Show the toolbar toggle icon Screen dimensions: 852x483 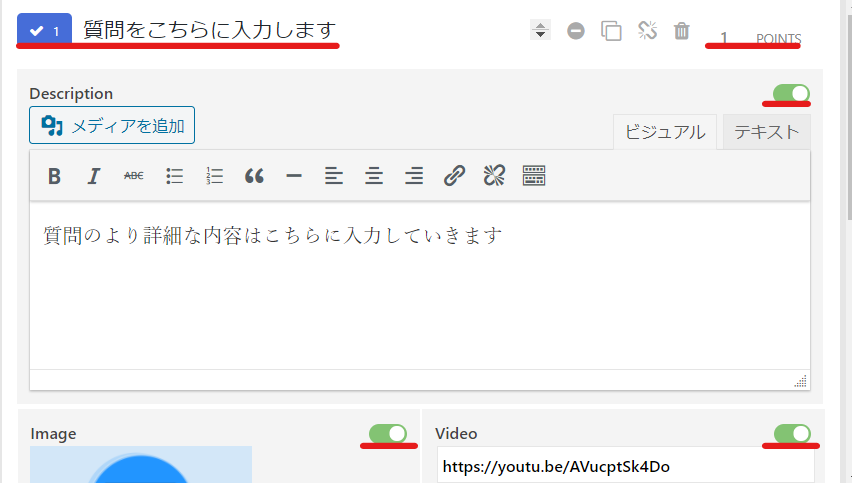(534, 176)
